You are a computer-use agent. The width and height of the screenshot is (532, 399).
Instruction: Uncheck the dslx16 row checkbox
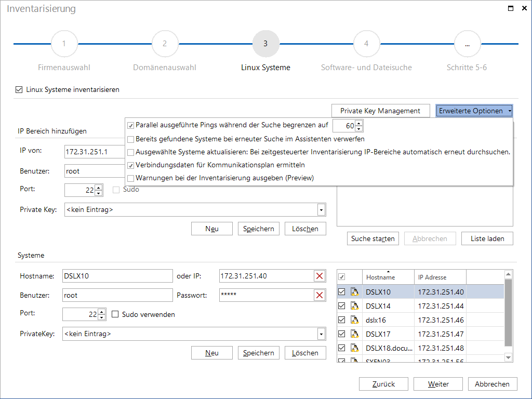[x=342, y=320]
